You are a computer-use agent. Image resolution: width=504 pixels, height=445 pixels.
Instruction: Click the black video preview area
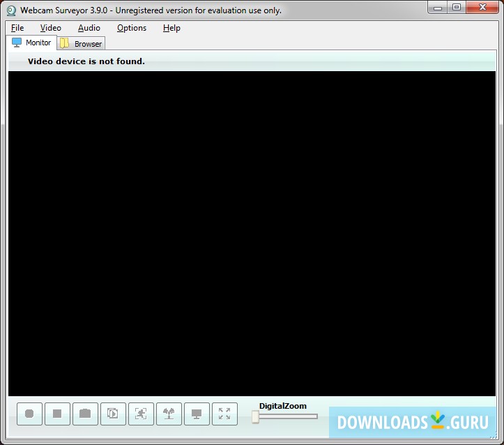coord(252,234)
